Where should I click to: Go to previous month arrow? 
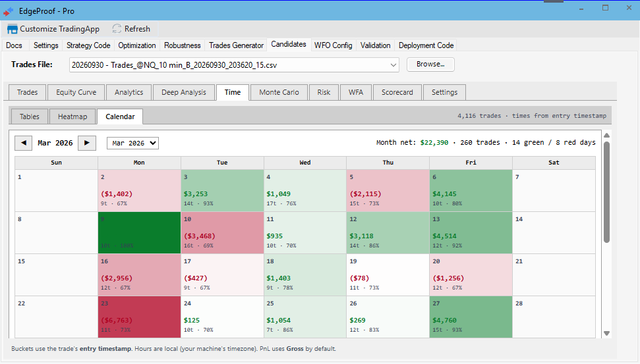(24, 143)
